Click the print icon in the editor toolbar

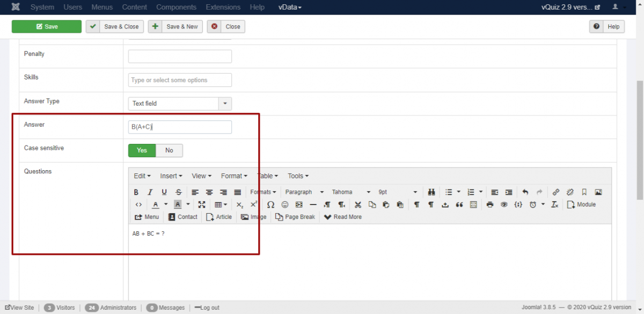(x=489, y=205)
